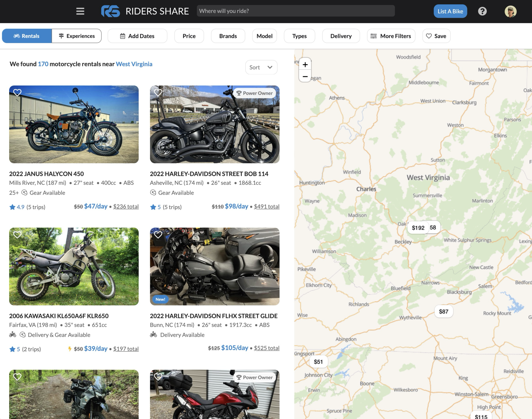Viewport: 532px width, 419px height.
Task: Favorite the Janus Halycon 450 listing
Action: click(17, 93)
